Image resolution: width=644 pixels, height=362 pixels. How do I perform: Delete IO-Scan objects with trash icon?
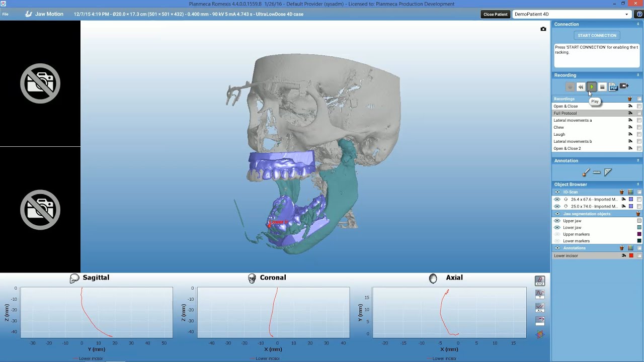click(622, 192)
